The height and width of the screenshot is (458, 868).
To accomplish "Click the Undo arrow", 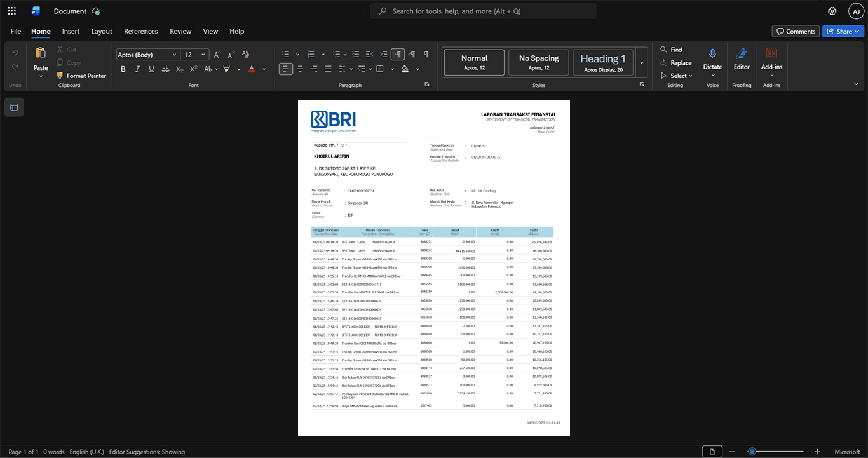I will (15, 52).
